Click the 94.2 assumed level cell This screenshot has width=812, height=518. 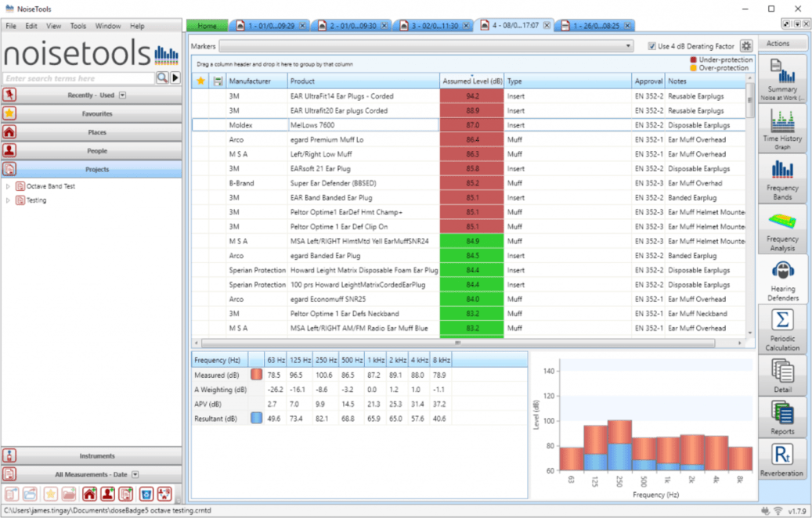(x=471, y=95)
